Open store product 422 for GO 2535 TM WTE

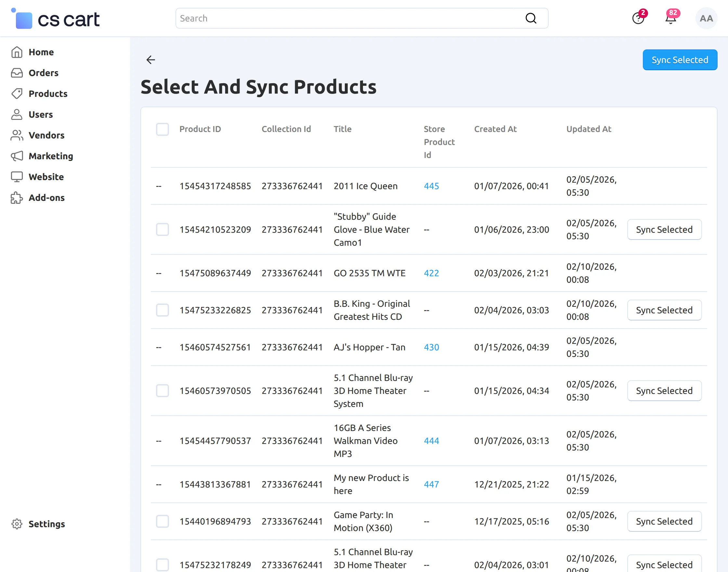(x=431, y=273)
